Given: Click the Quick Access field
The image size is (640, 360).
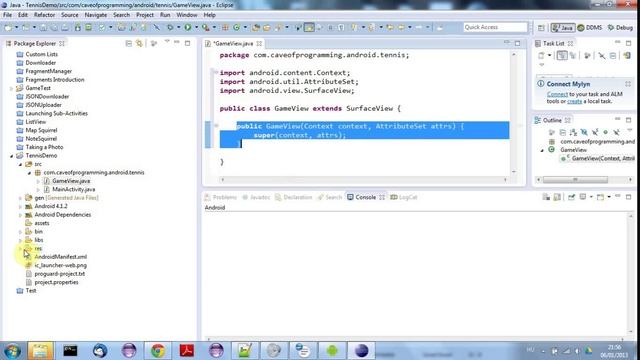Looking at the screenshot, I should tap(495, 27).
